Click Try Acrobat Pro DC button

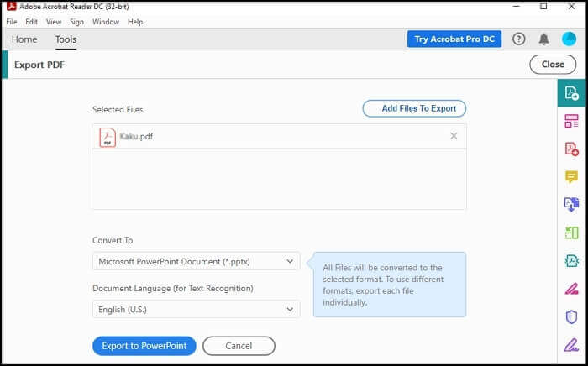[454, 39]
